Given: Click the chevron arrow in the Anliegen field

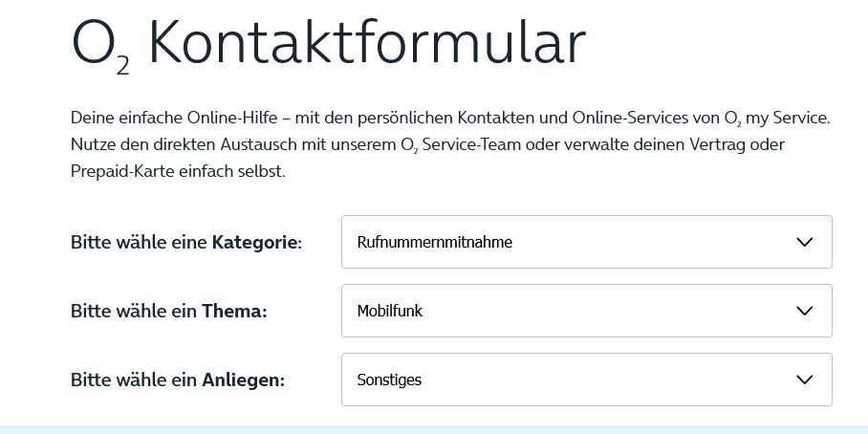Looking at the screenshot, I should click(804, 380).
